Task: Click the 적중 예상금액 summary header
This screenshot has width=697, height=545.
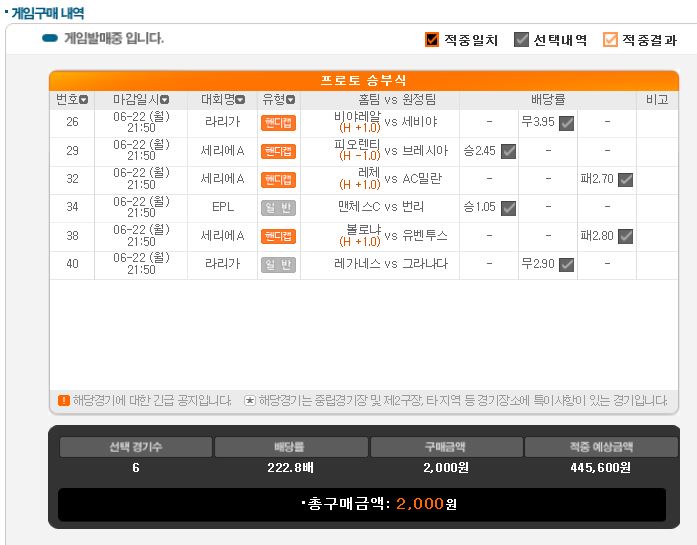Action: (601, 447)
